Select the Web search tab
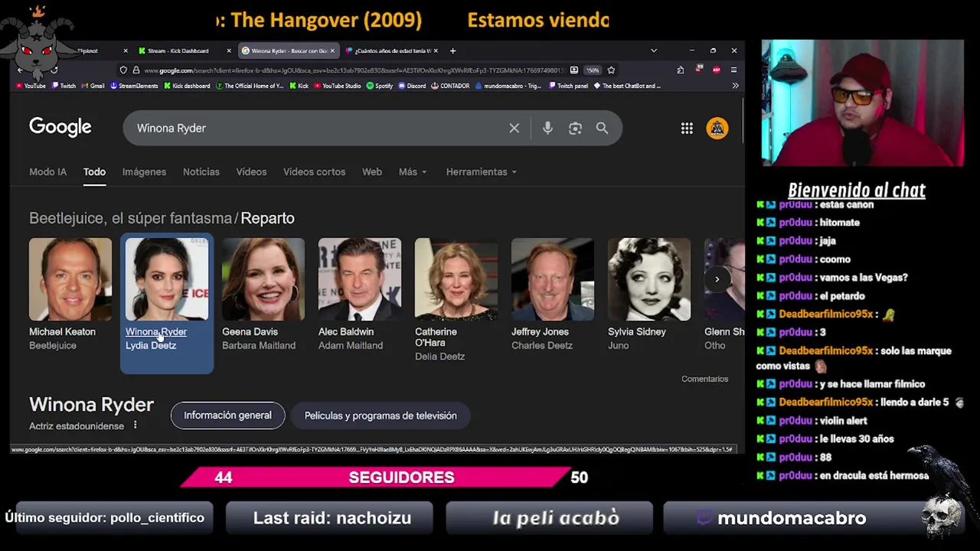This screenshot has width=980, height=551. click(x=372, y=171)
